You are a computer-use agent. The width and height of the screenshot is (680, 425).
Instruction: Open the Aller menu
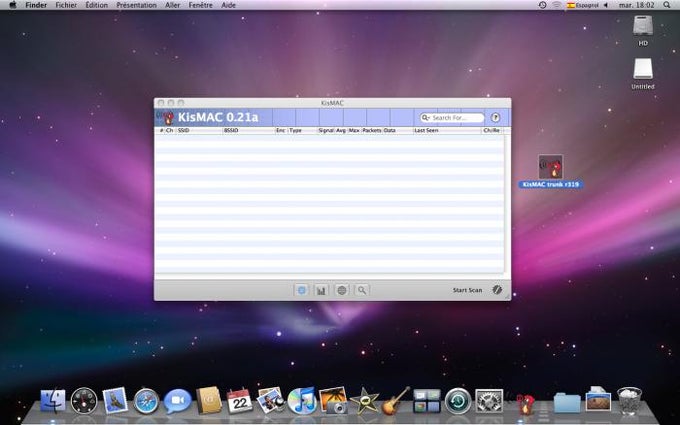[173, 5]
